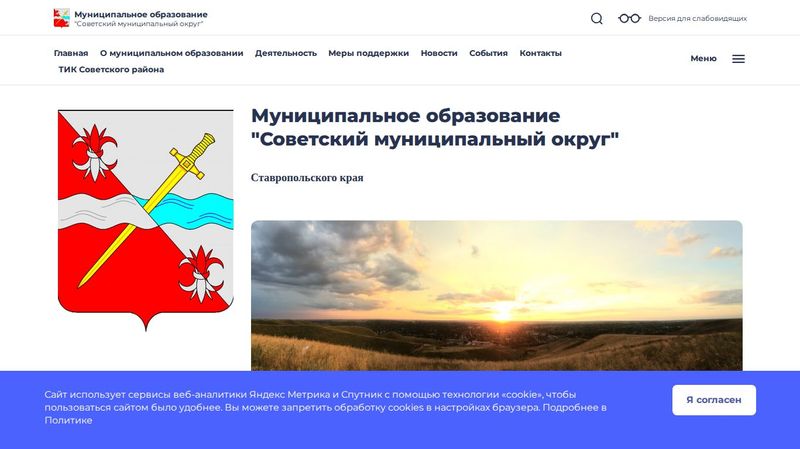The height and width of the screenshot is (449, 800).
Task: Open the 'События' section
Action: click(x=488, y=53)
